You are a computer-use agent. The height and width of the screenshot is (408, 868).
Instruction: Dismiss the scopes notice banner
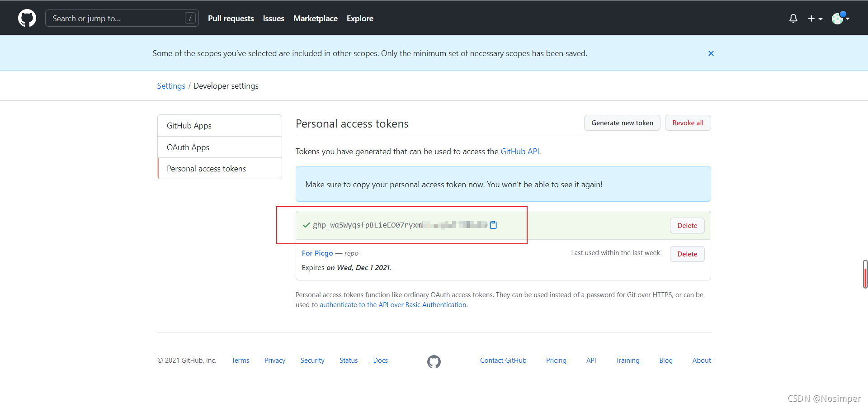pyautogui.click(x=711, y=53)
